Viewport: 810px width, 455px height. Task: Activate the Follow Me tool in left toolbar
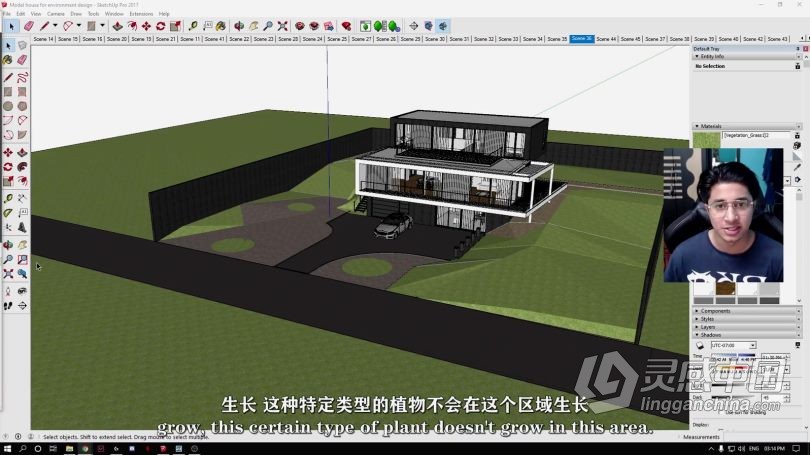click(22, 167)
